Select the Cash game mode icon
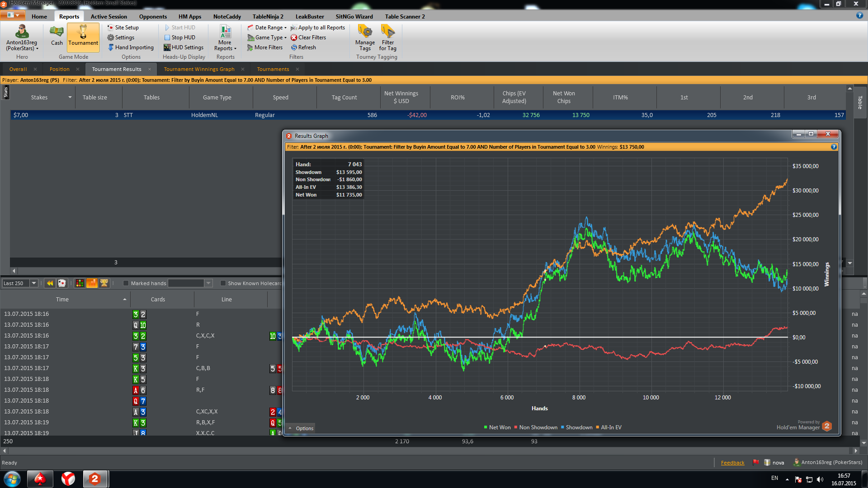 (57, 36)
